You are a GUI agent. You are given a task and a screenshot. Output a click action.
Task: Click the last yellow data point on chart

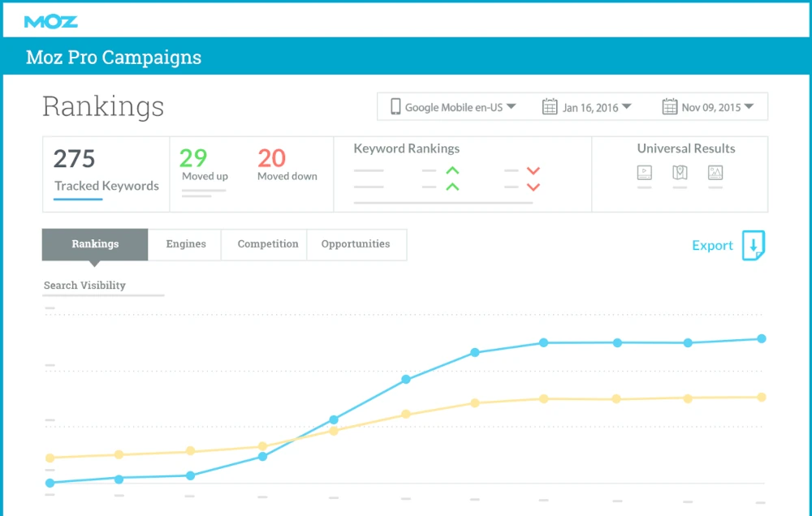point(762,398)
